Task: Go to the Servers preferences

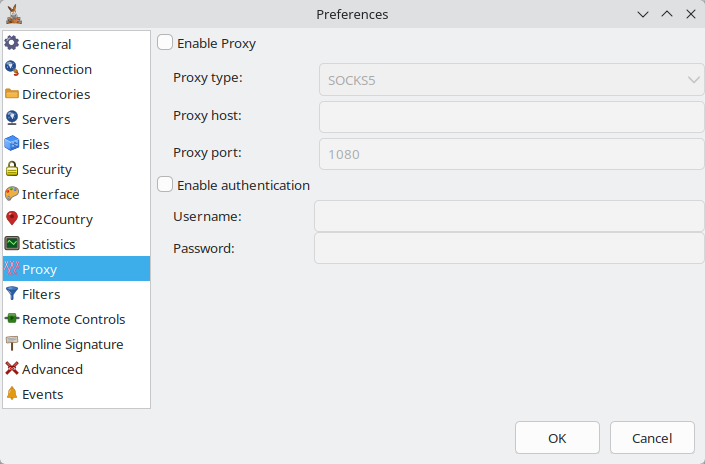Action: click(x=76, y=119)
